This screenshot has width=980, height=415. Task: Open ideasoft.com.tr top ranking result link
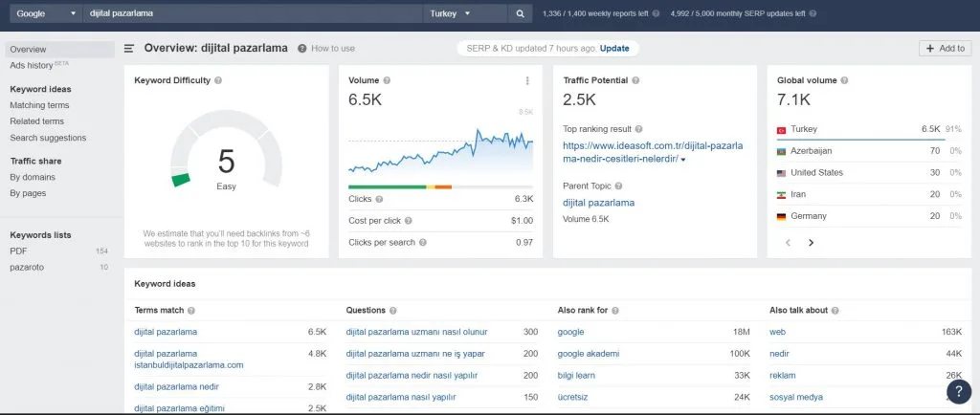[653, 152]
